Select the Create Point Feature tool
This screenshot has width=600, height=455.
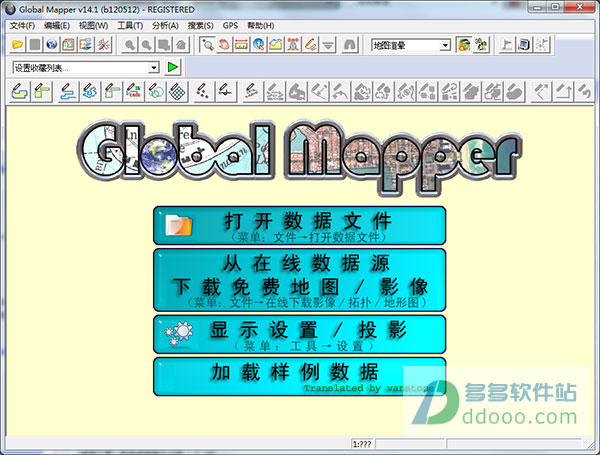coord(204,91)
